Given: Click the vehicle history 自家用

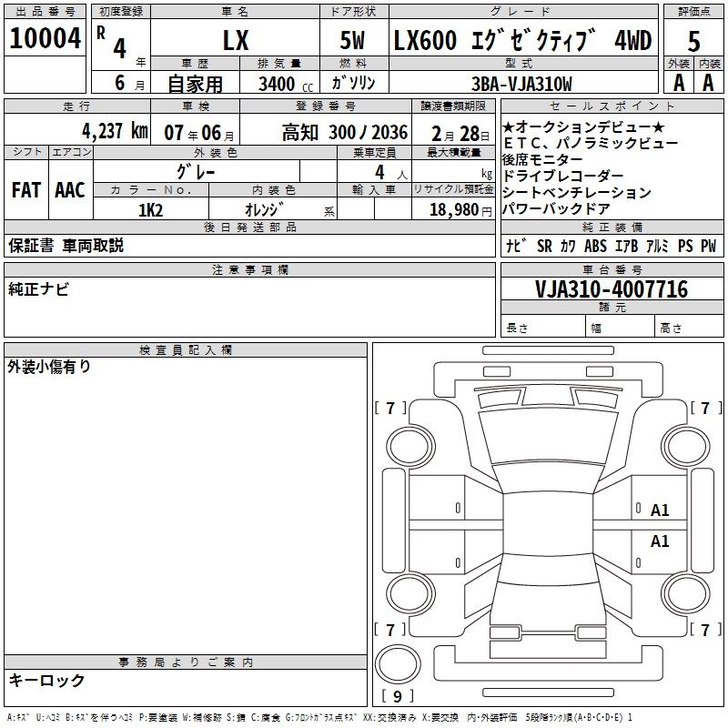Looking at the screenshot, I should (195, 84).
